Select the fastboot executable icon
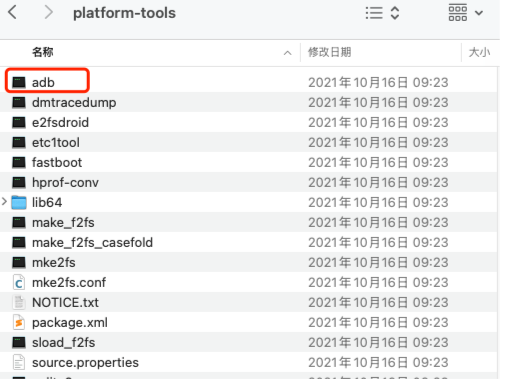506x379 pixels. point(19,162)
